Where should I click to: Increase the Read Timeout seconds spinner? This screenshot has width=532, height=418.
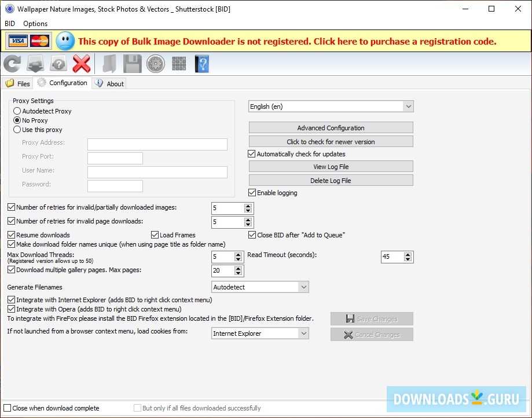coord(408,255)
